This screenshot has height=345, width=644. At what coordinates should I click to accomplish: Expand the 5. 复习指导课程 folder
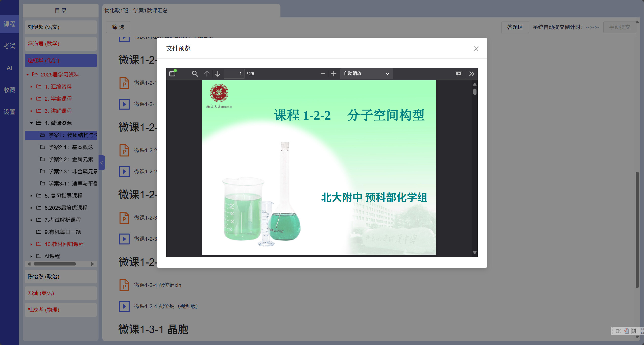[x=31, y=196]
